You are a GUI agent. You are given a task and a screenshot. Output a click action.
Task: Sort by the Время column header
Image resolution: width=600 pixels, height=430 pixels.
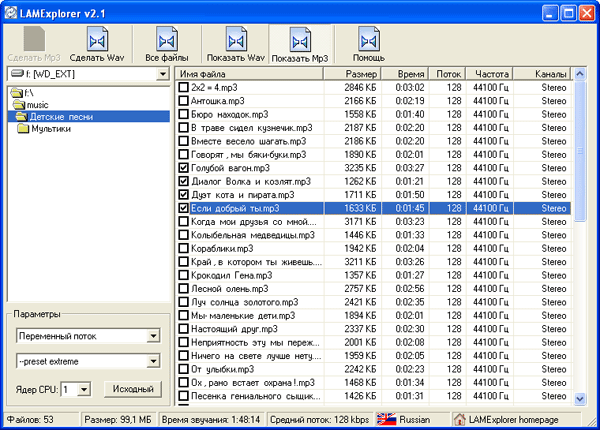(405, 74)
